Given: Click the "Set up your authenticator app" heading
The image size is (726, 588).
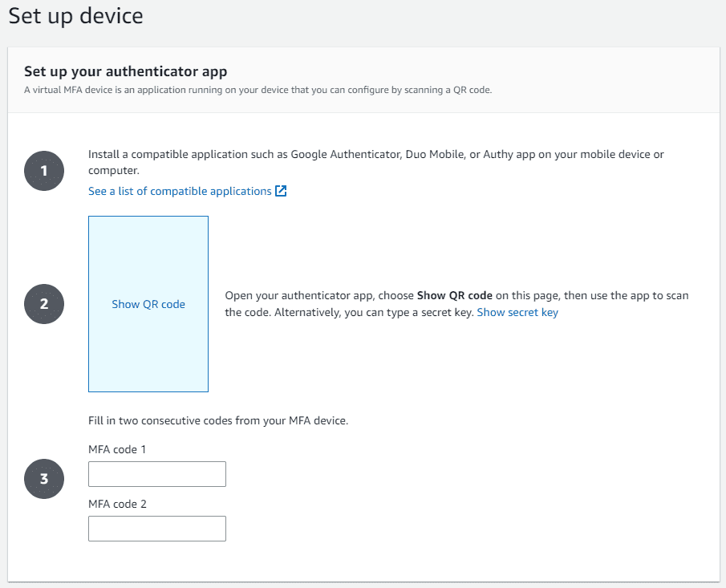Looking at the screenshot, I should 126,71.
